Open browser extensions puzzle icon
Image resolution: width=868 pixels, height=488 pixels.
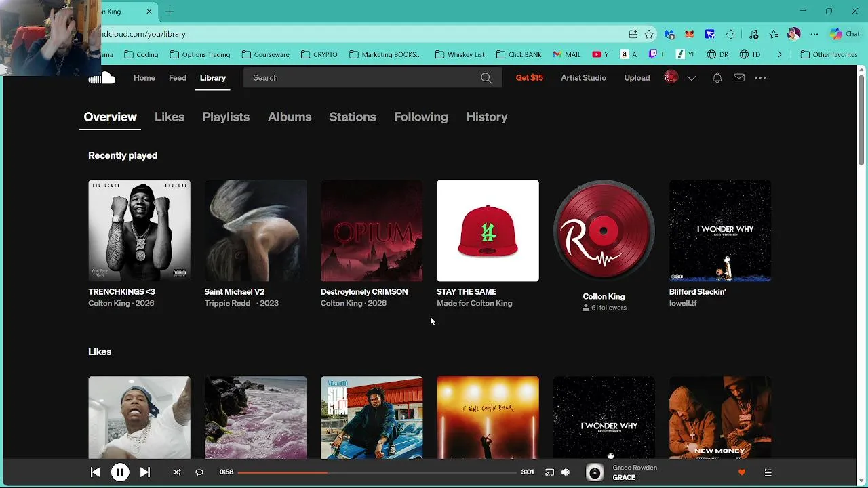(x=730, y=34)
